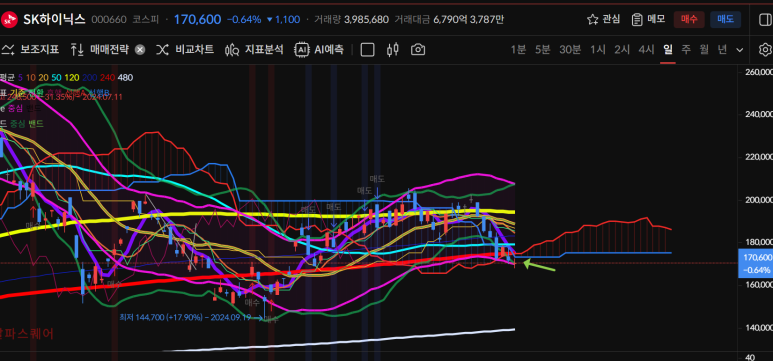Click the SK하이닉스 stock name
The height and width of the screenshot is (361, 773).
(54, 19)
